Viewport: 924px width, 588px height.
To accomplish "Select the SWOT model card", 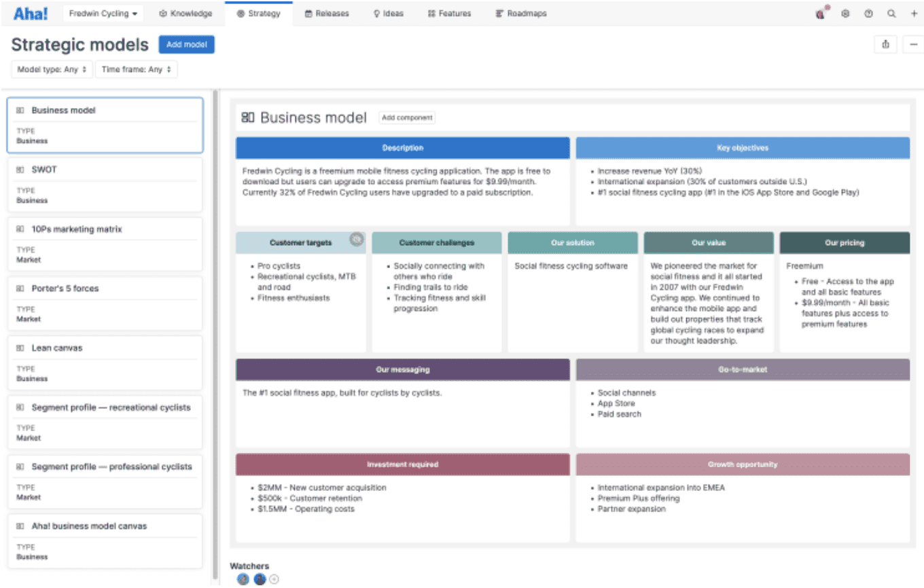I will point(105,183).
